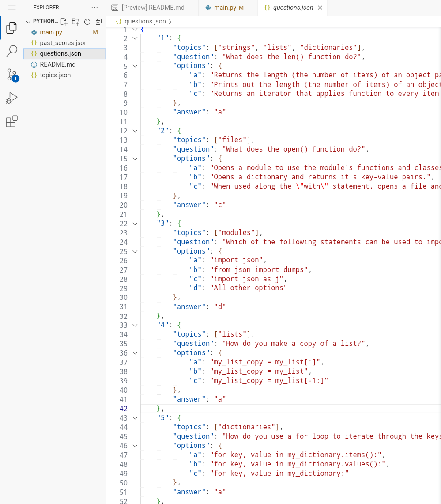Open past_scores.json from file tree
Viewport: 441px width, 504px height.
tap(64, 43)
